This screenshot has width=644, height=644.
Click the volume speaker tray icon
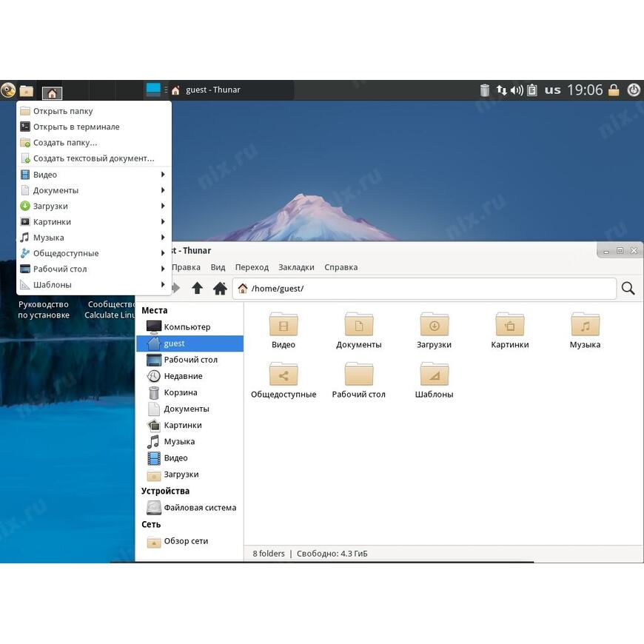pos(517,90)
